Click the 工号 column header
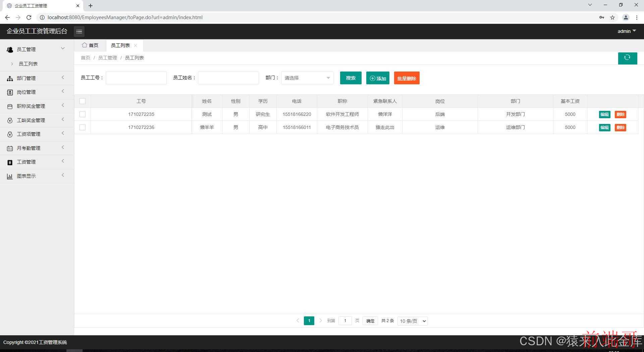 [x=141, y=101]
